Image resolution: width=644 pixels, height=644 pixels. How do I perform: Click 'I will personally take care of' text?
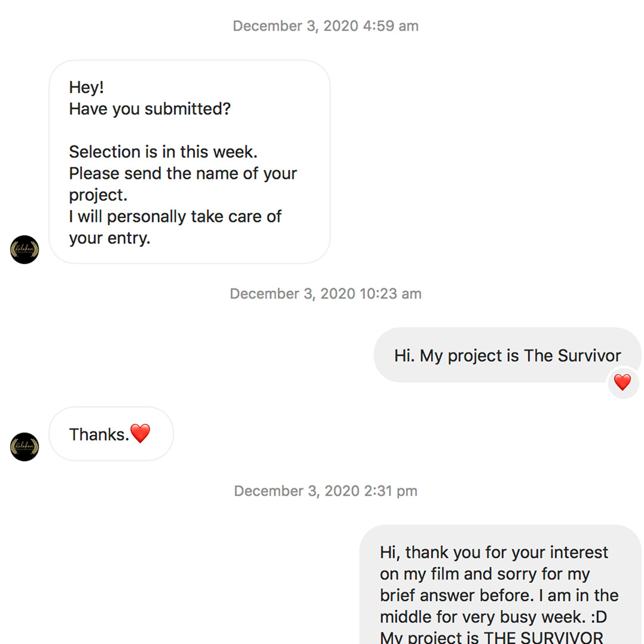(x=175, y=216)
